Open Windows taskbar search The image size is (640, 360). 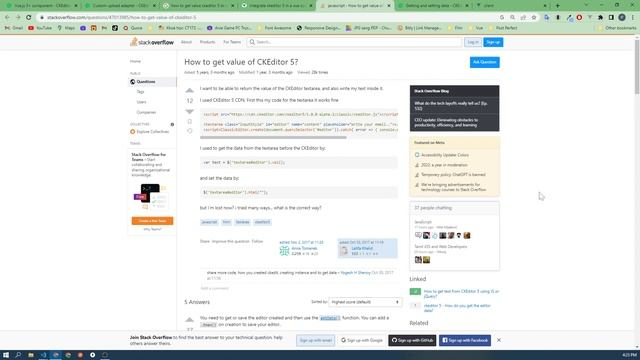click(x=18, y=355)
